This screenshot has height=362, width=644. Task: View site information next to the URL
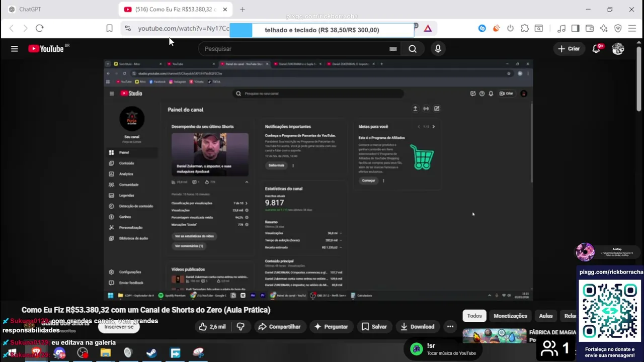(x=128, y=29)
